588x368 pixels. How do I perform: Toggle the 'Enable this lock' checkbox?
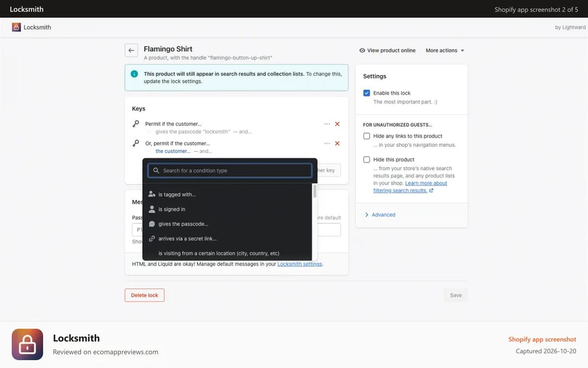pos(367,93)
